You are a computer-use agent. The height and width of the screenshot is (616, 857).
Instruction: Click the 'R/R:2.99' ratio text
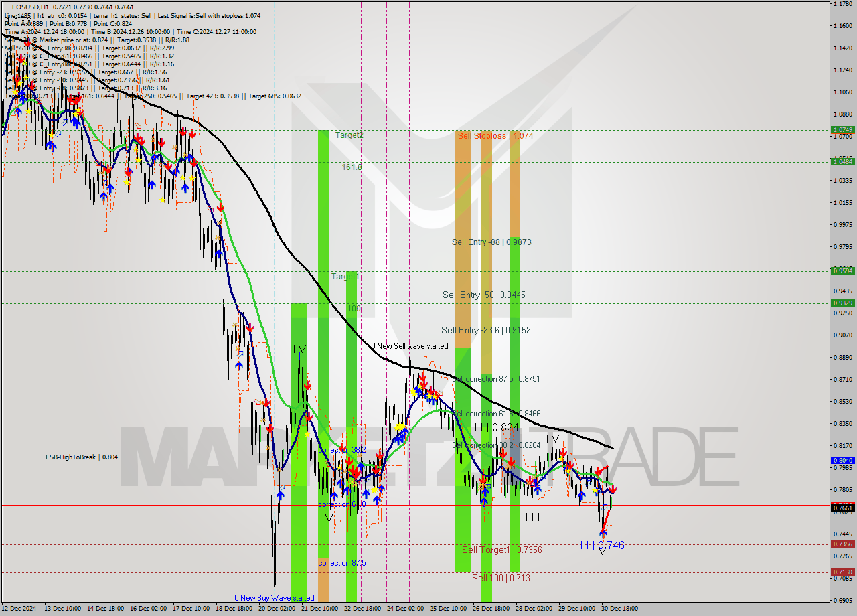point(161,48)
